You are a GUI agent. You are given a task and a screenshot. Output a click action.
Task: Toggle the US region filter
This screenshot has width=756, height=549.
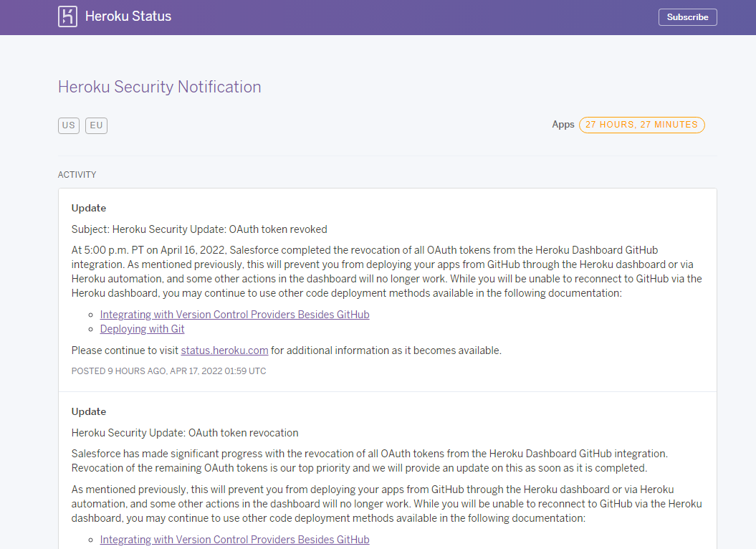coord(68,125)
